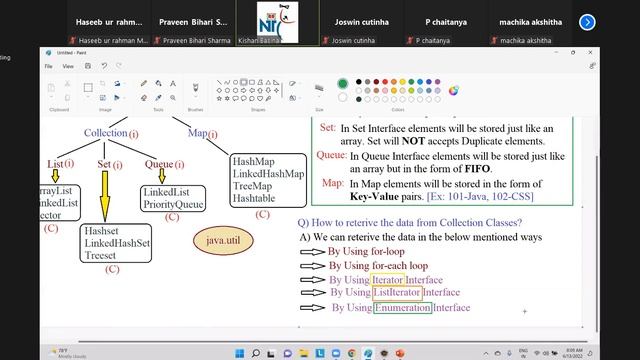Select the Color 1 green circle
The width and height of the screenshot is (640, 360).
click(343, 84)
